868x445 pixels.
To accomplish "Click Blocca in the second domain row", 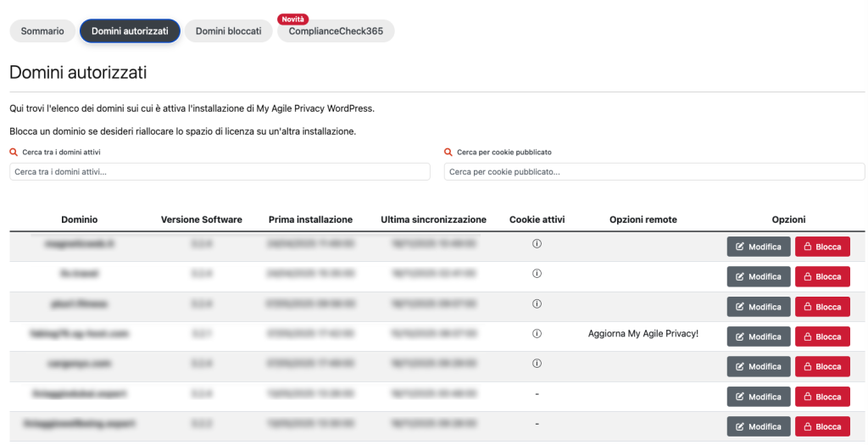I will tap(821, 276).
